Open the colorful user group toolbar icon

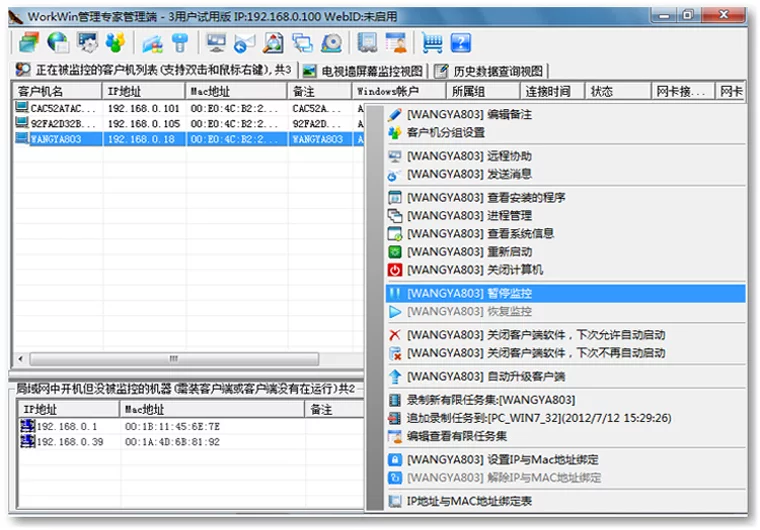(x=115, y=43)
